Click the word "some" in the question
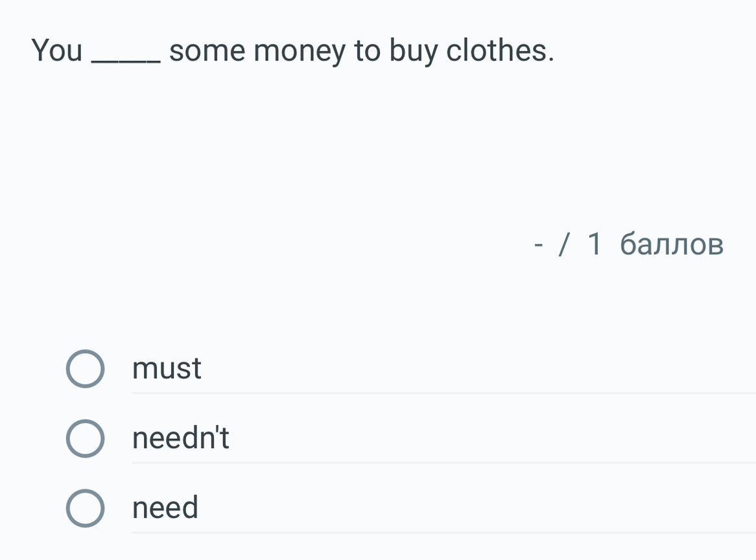The image size is (756, 560). (x=207, y=51)
